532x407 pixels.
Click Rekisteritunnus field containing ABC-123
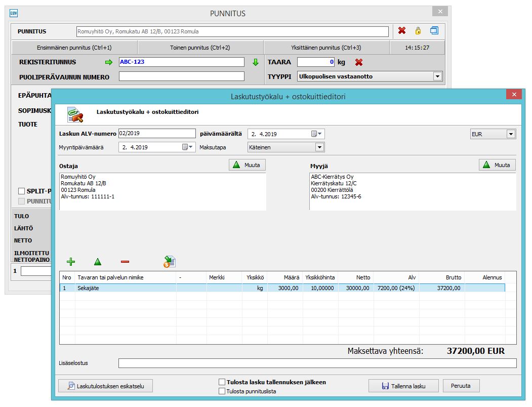182,62
